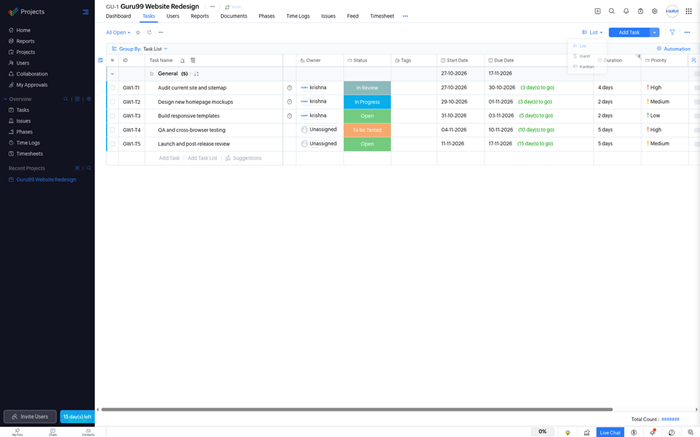Switch to the Time Logs tab
700x437 pixels.
298,16
